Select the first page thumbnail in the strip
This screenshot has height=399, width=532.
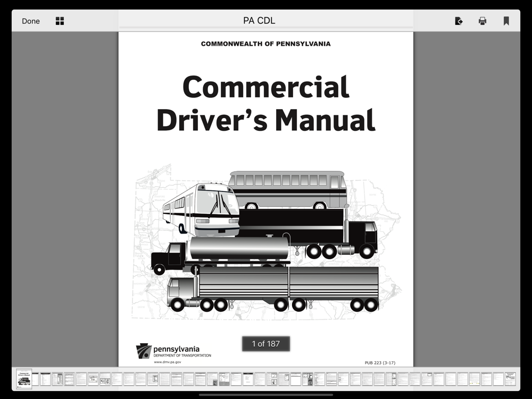[x=24, y=379]
